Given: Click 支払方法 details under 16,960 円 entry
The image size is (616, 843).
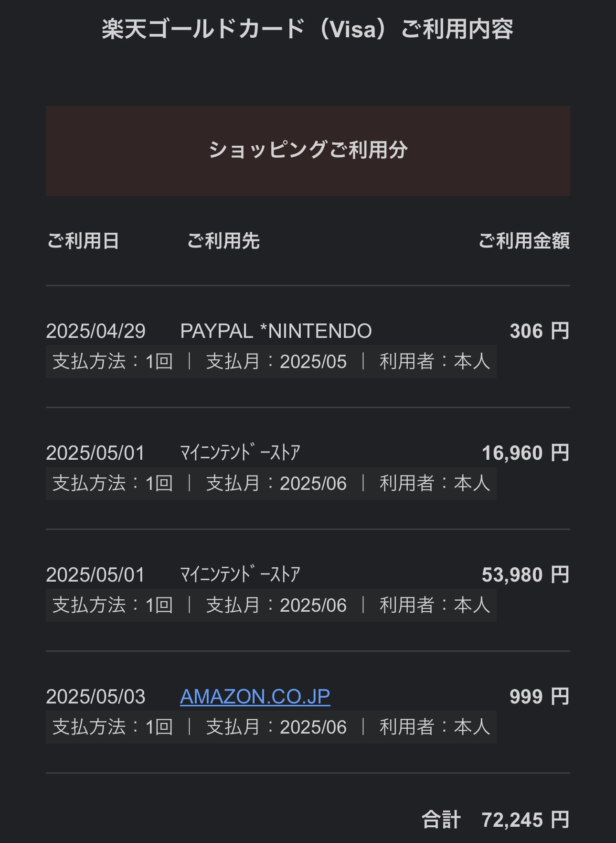Looking at the screenshot, I should point(113,484).
